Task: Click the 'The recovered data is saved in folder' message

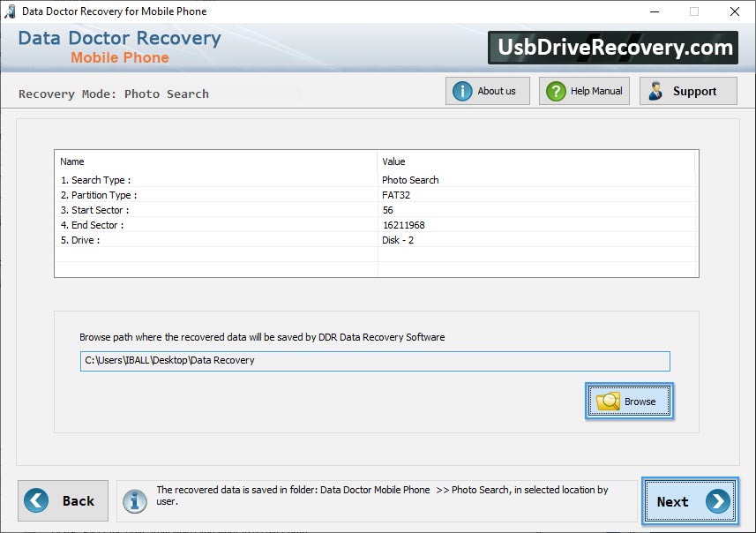Action: [x=382, y=495]
